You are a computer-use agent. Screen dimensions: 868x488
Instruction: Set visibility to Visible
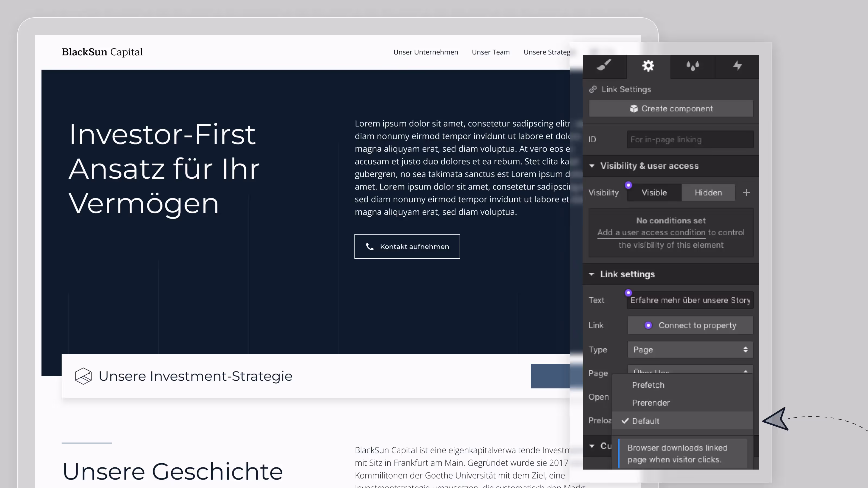(654, 193)
